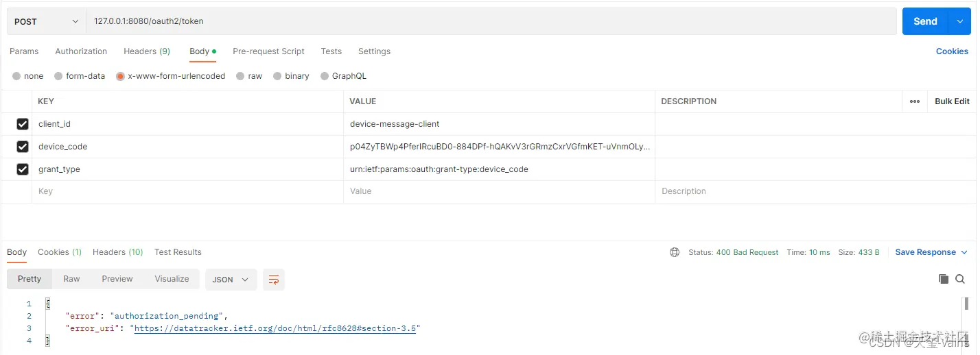Switch to Raw response view
Screen dimensions: 980x355
[71, 279]
